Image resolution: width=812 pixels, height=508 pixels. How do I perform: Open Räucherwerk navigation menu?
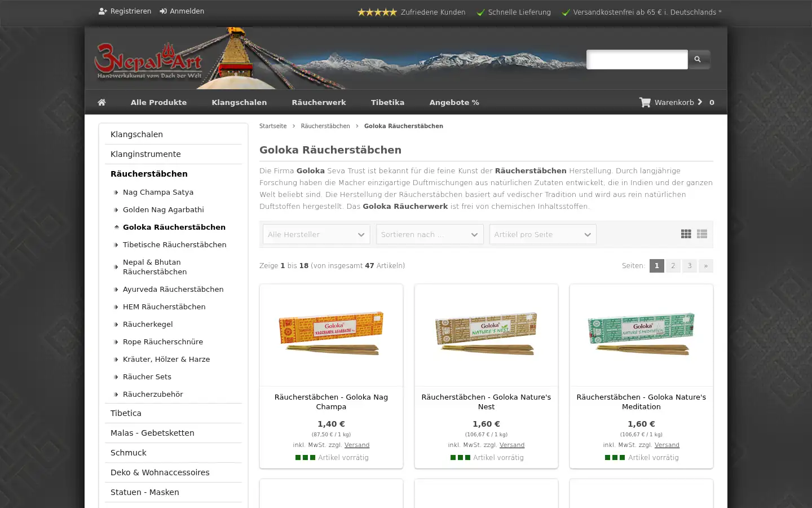319,102
